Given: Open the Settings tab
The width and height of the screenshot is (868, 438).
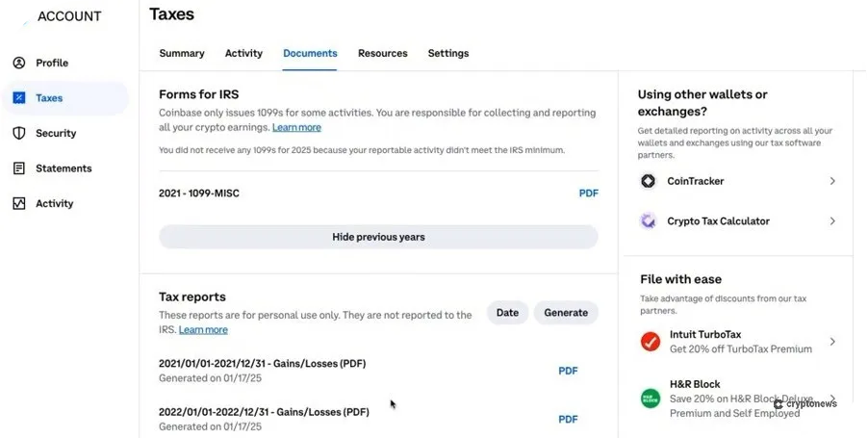Looking at the screenshot, I should [448, 53].
